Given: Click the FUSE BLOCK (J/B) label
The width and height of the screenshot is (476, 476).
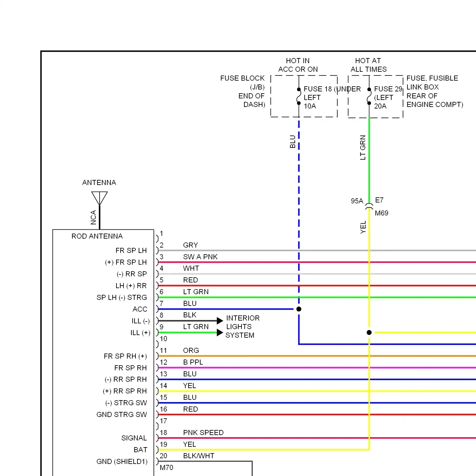Looking at the screenshot, I should (243, 83).
